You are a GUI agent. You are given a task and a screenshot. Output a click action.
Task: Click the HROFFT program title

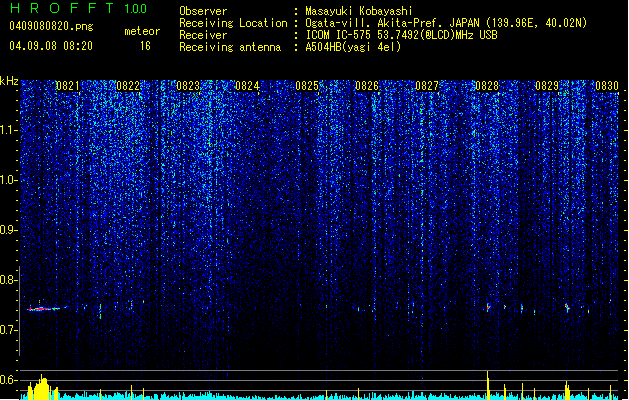click(63, 8)
